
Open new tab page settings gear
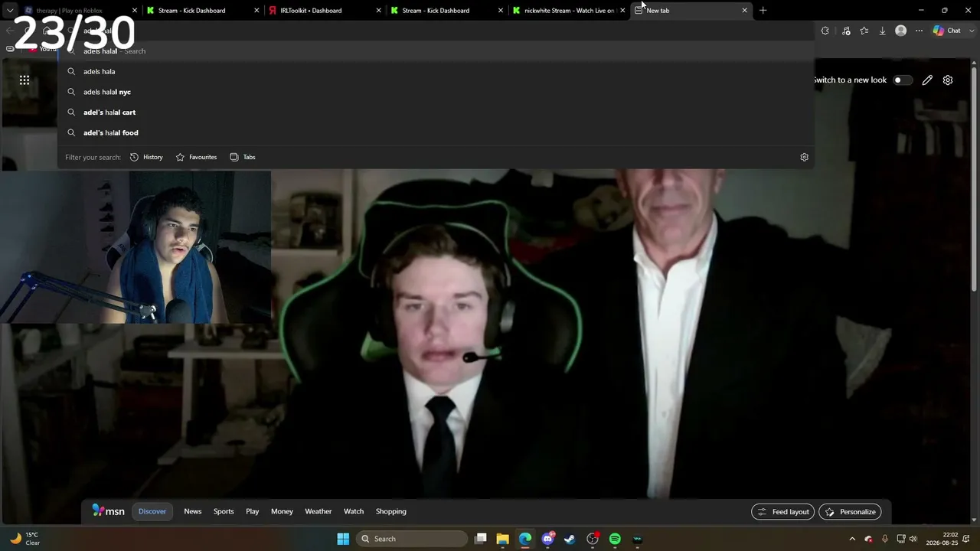coord(948,80)
